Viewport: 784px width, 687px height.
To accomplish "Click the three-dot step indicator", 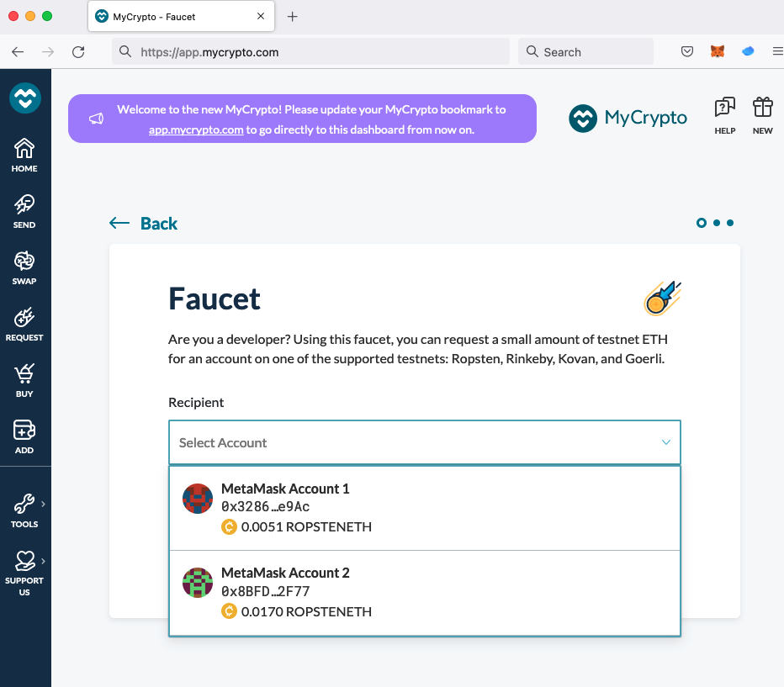I will point(715,223).
